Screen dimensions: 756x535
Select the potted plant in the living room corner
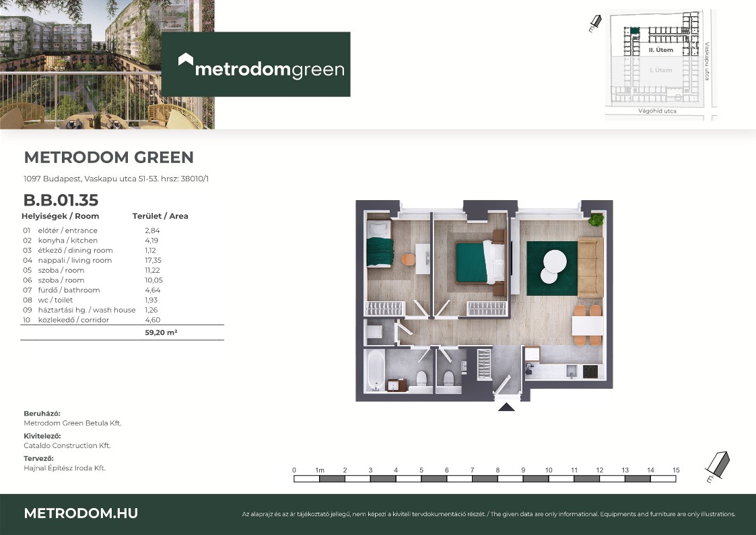(x=595, y=219)
